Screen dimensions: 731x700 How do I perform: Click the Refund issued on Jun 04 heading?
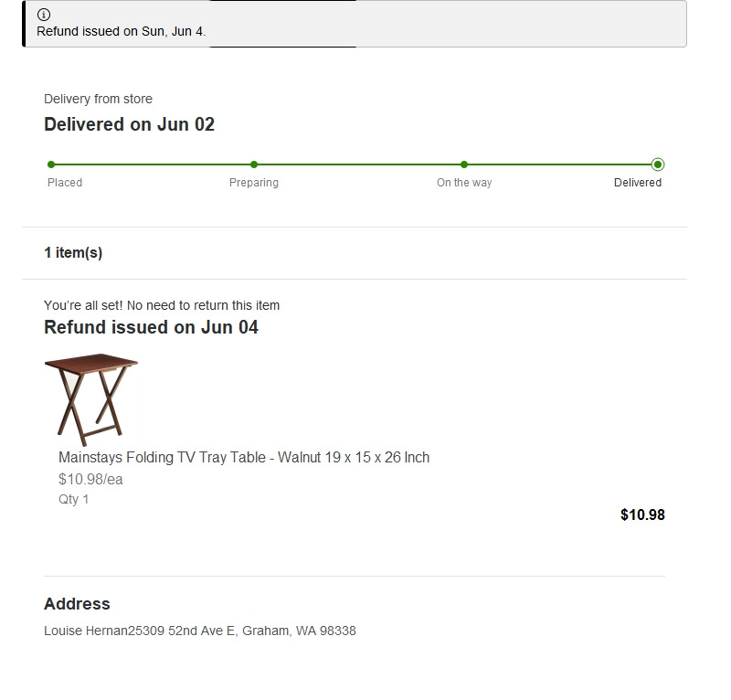[151, 327]
